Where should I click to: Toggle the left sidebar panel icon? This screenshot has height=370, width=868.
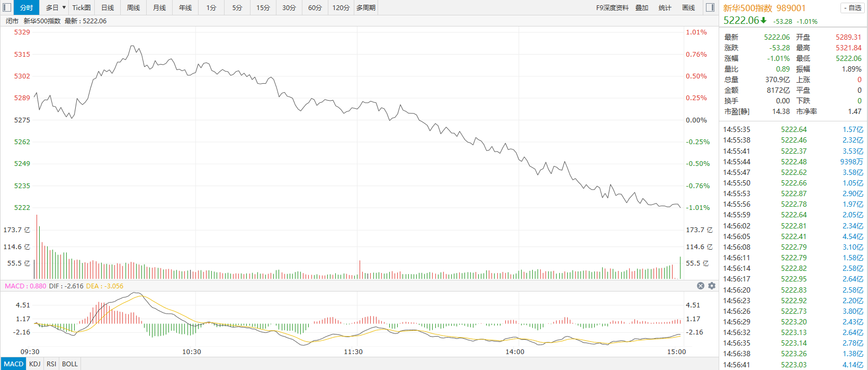[7, 7]
